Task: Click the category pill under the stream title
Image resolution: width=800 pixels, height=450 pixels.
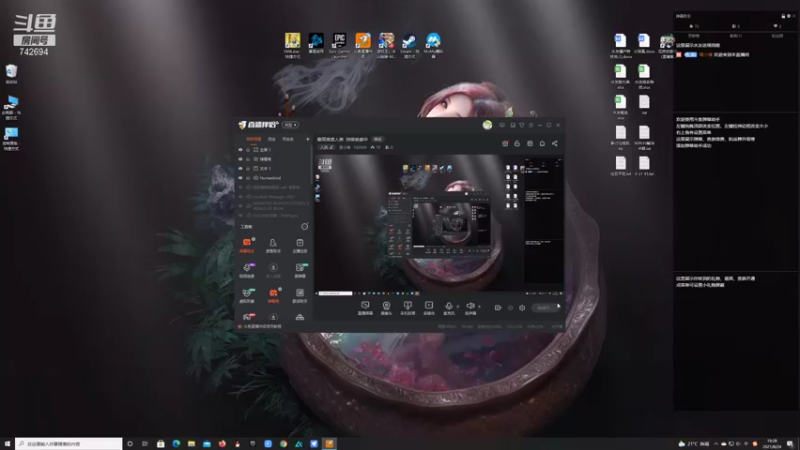Action: pos(326,147)
